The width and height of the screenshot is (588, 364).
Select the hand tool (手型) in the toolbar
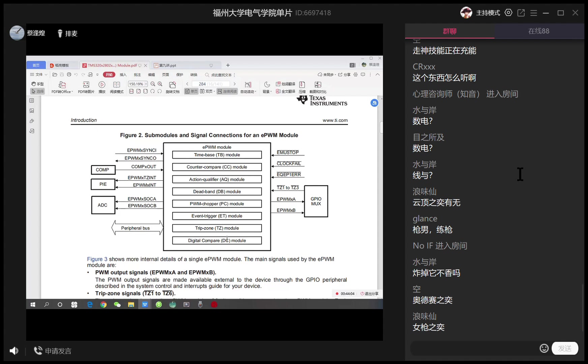coord(38,84)
